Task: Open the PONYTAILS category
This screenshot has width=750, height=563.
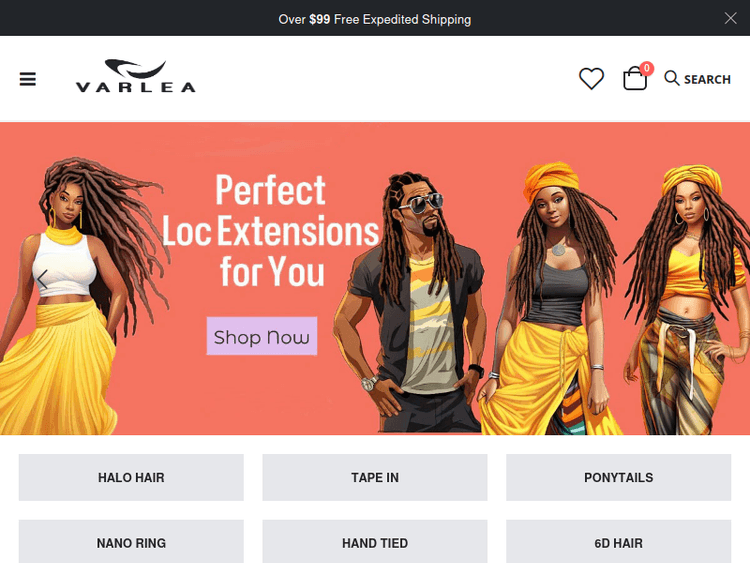Action: [618, 477]
